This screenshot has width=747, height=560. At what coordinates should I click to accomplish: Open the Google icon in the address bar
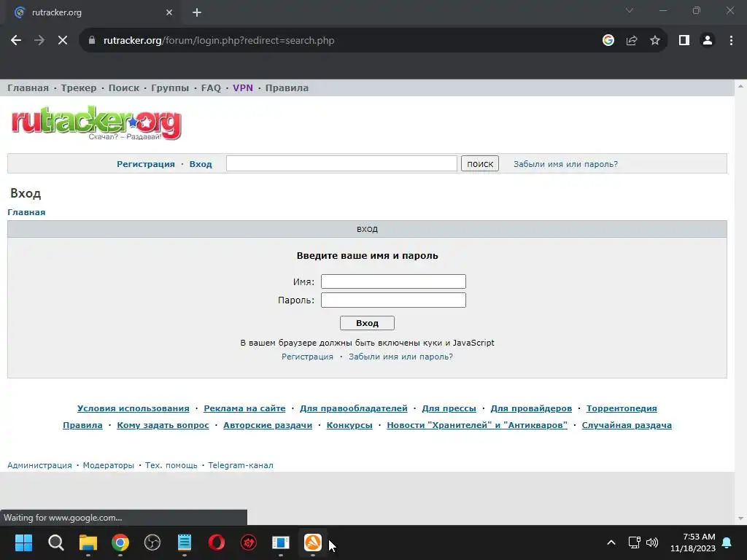[608, 41]
